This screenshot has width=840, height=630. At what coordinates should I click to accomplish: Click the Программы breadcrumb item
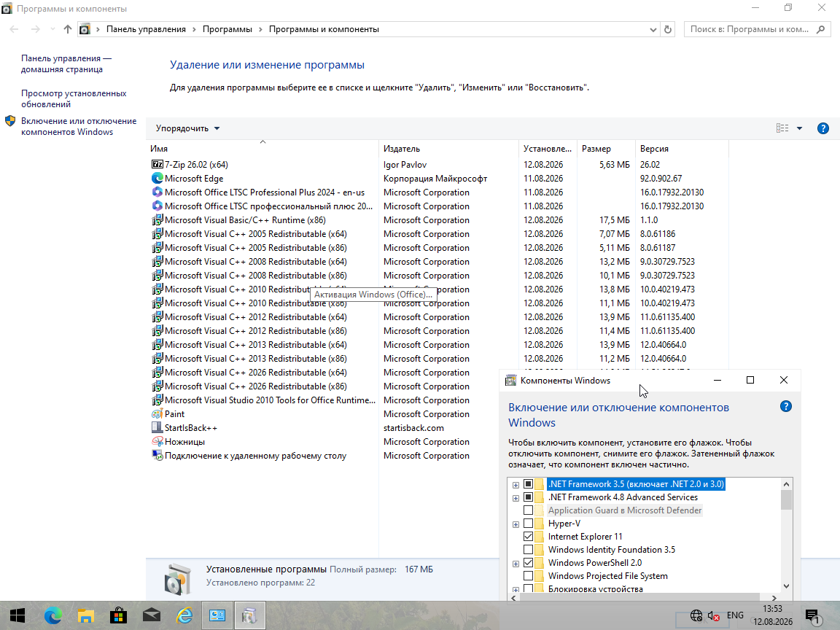tap(227, 29)
